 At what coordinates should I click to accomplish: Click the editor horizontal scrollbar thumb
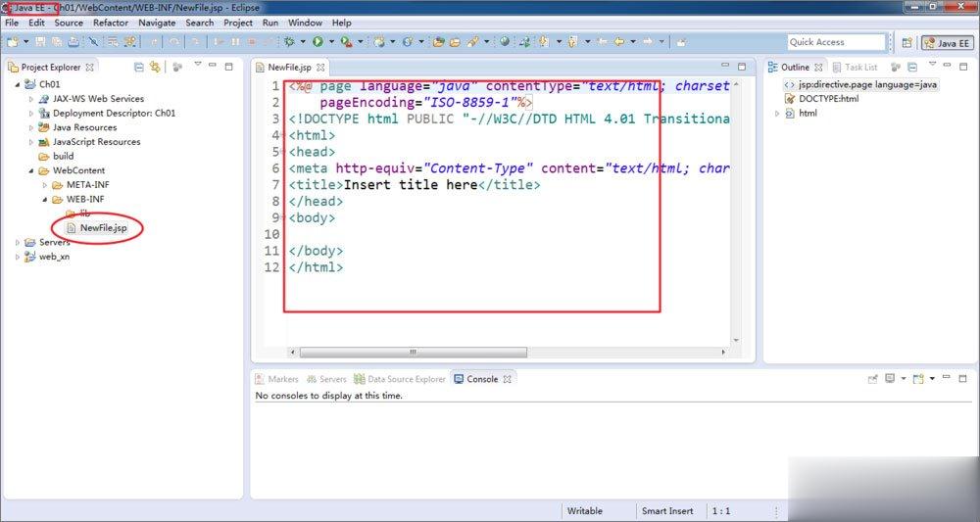pyautogui.click(x=413, y=353)
